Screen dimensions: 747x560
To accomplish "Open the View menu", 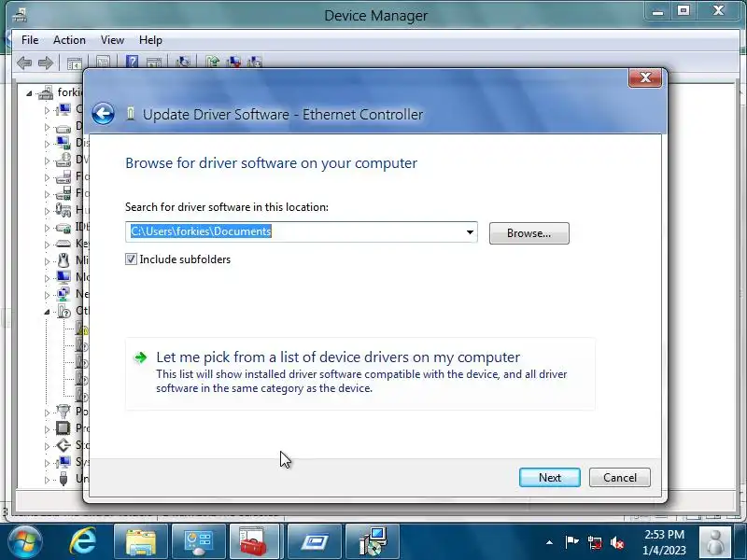I will [112, 40].
